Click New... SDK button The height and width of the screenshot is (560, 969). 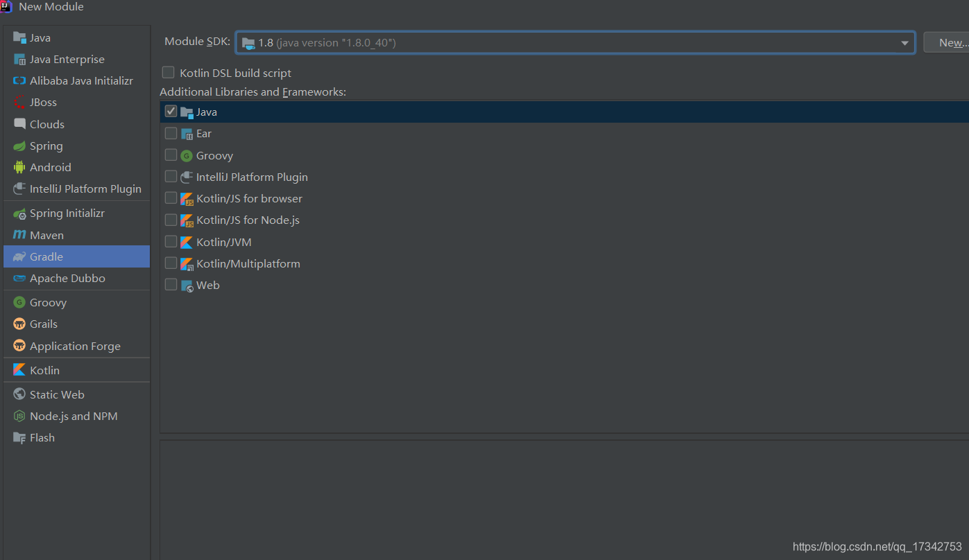point(947,42)
